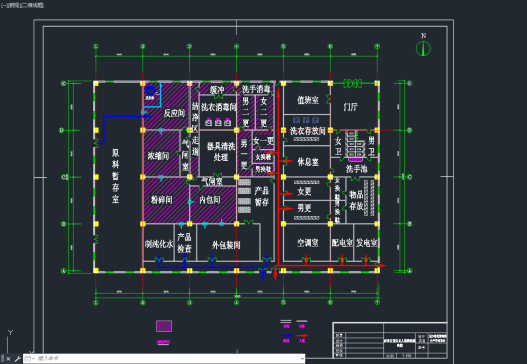Select the purple hatch legend swatch
527x364 pixels.
point(164,326)
